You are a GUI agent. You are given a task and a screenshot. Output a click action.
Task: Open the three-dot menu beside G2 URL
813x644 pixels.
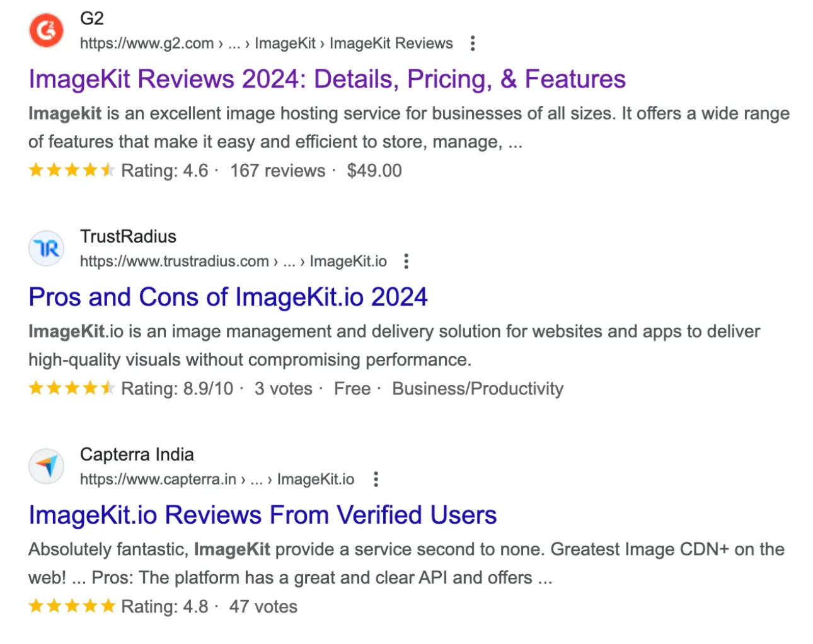473,43
